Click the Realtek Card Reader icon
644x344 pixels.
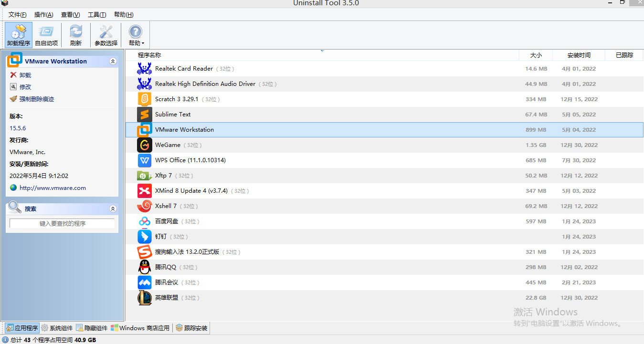click(145, 69)
